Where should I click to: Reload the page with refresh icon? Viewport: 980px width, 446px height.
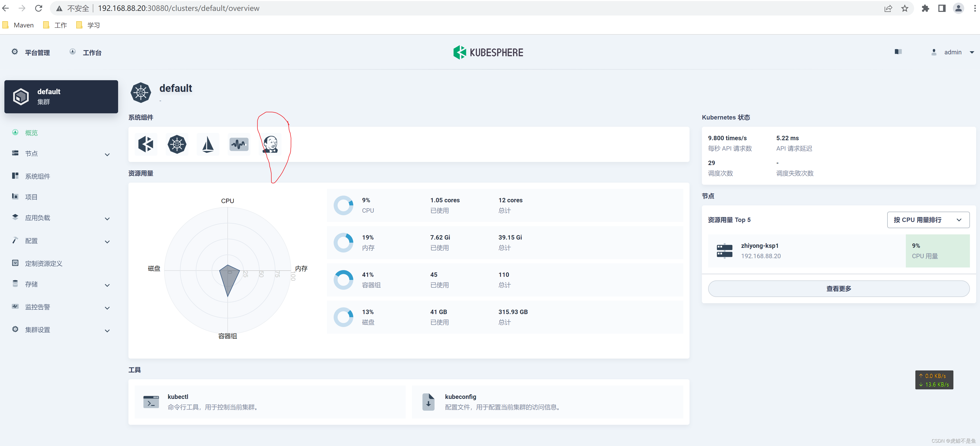point(39,8)
